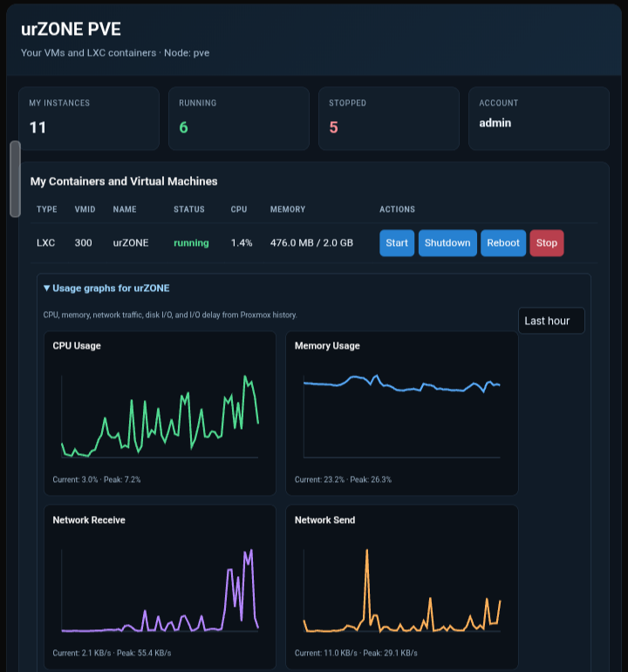628x672 pixels.
Task: Select the Running card showing 6
Action: [x=239, y=119]
